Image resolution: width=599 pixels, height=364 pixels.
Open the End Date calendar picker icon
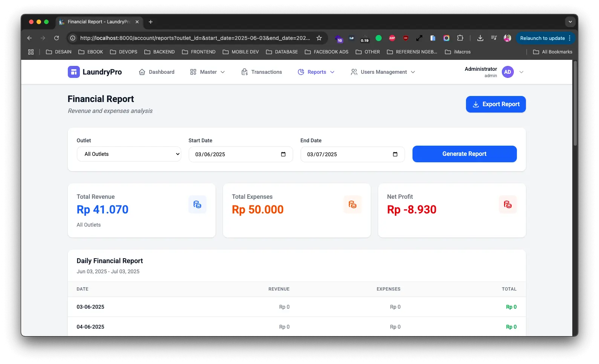pyautogui.click(x=395, y=154)
